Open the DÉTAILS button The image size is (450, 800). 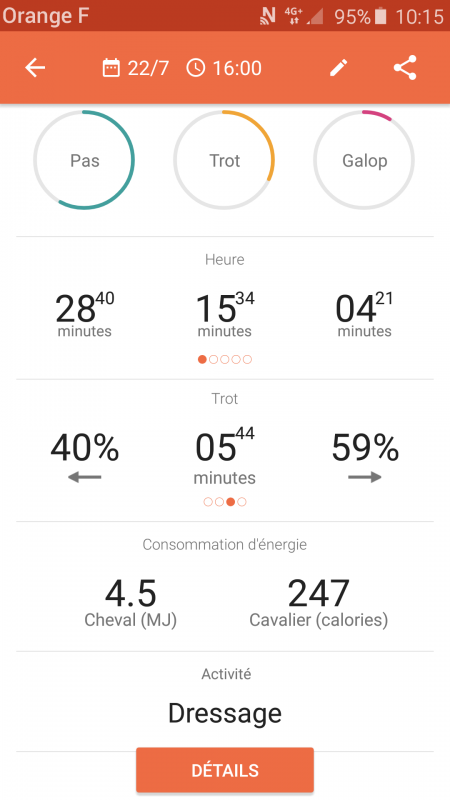coord(224,770)
